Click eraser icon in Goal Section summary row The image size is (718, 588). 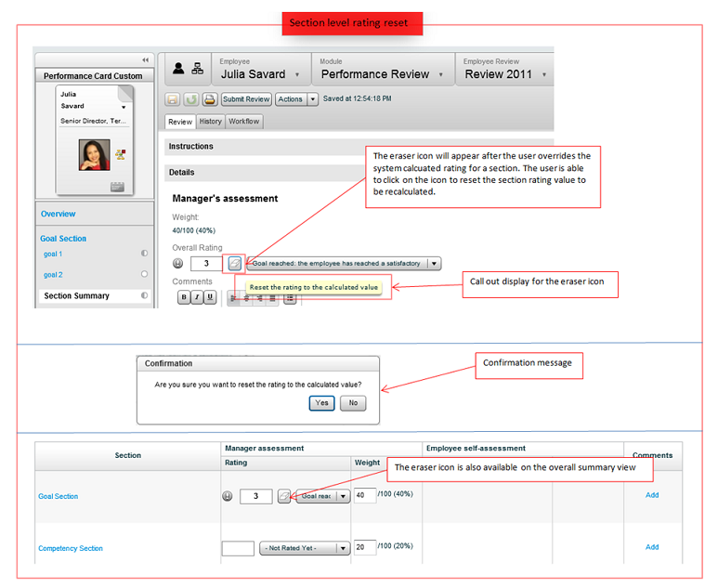pyautogui.click(x=284, y=496)
